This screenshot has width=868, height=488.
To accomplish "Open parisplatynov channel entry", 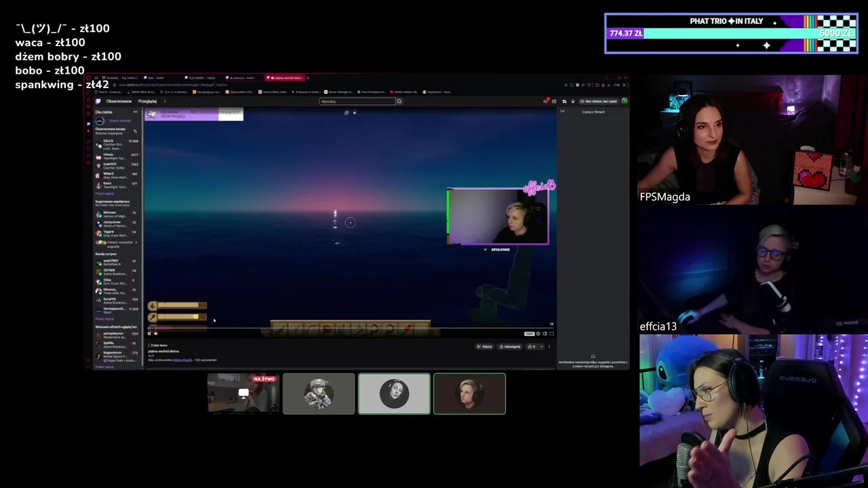I will point(117,335).
